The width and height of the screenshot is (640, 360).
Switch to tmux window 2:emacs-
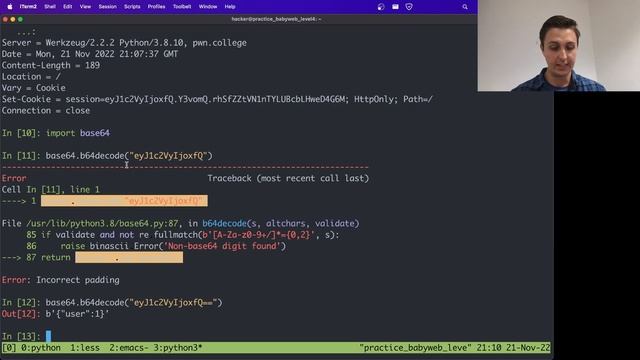pos(129,348)
